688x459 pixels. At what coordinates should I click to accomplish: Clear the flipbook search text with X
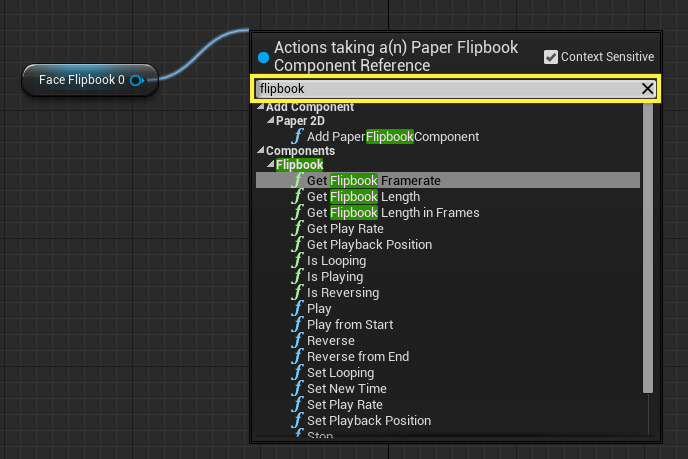[x=647, y=89]
